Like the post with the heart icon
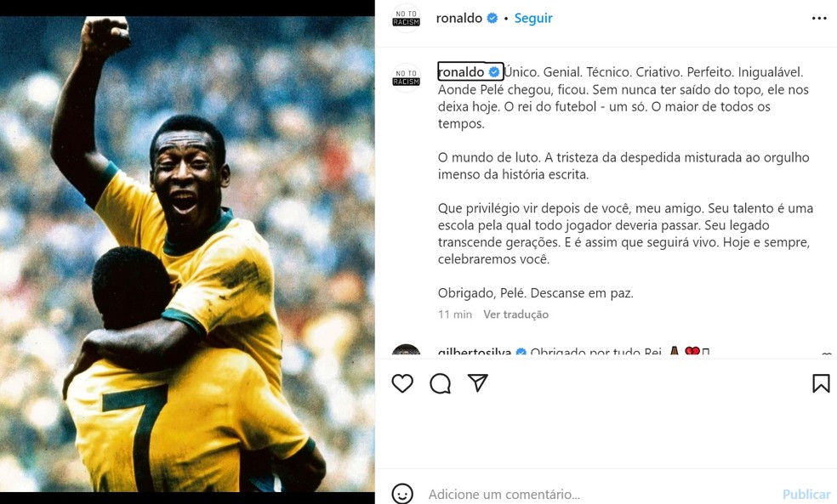This screenshot has width=837, height=504. (x=402, y=383)
